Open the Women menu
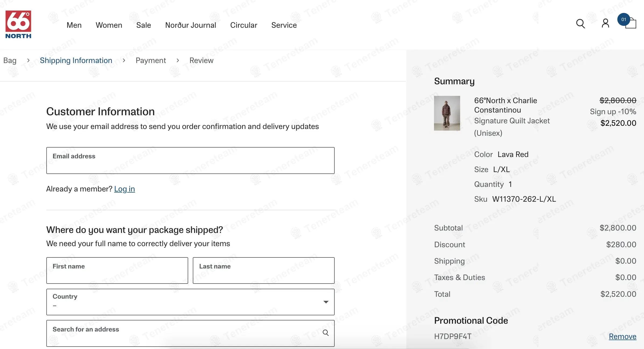 click(109, 25)
